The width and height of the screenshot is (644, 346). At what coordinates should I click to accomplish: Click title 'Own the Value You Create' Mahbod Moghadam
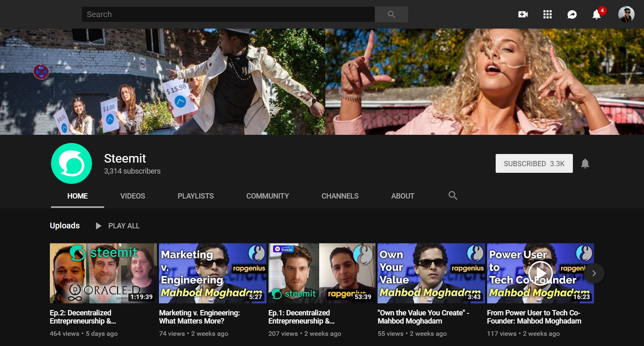pyautogui.click(x=423, y=317)
